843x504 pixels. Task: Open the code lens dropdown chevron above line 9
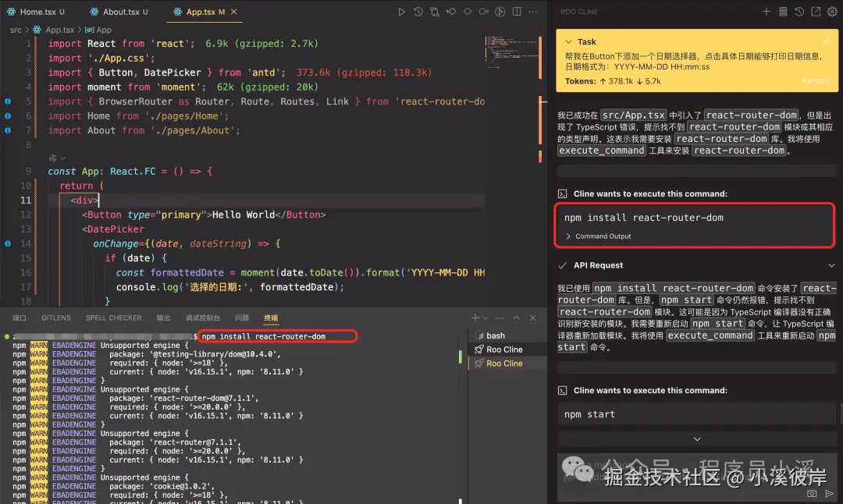click(x=63, y=158)
